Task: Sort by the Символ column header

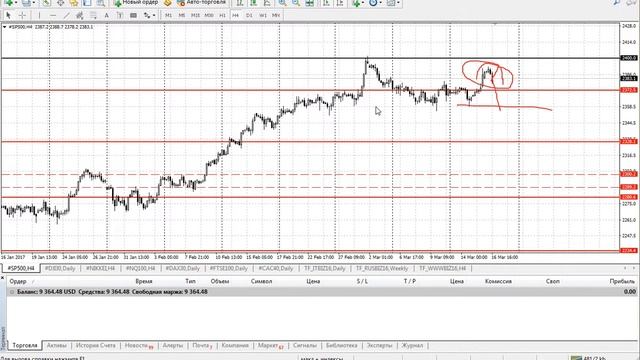Action: pos(261,281)
